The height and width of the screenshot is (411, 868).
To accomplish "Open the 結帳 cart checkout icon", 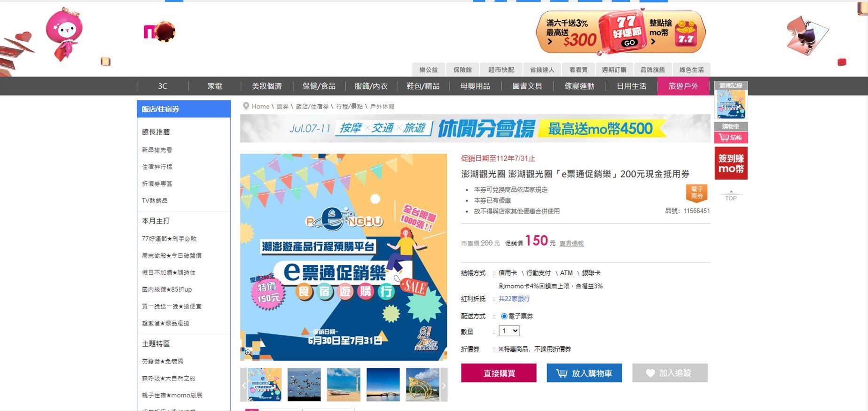I will pos(731,138).
